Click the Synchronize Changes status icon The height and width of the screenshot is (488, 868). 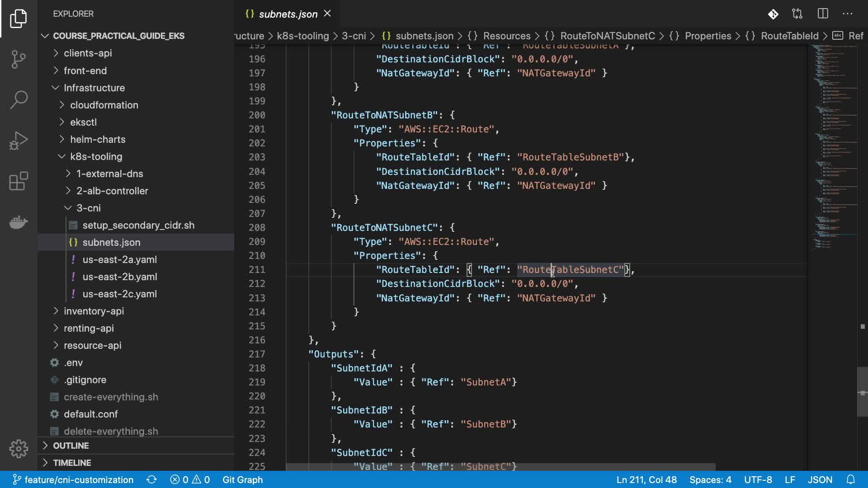coord(151,480)
